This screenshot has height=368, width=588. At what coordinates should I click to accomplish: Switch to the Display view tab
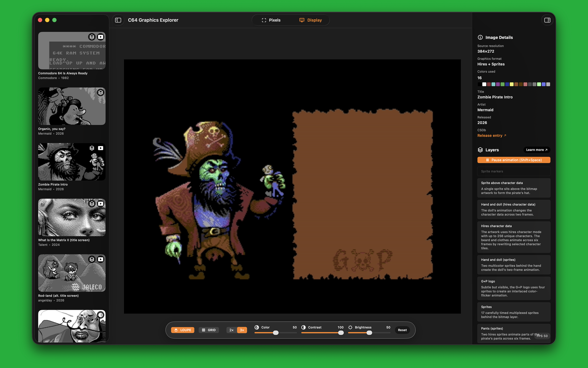point(310,20)
